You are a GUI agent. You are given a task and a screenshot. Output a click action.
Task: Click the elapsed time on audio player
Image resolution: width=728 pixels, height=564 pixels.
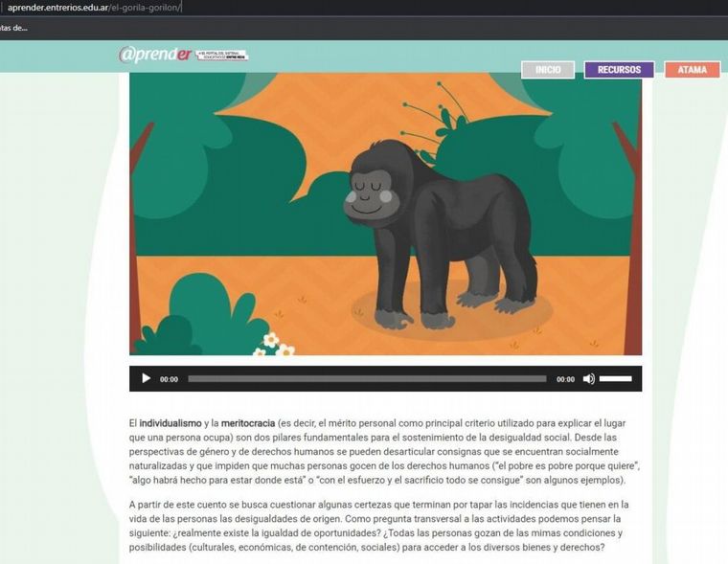(169, 379)
